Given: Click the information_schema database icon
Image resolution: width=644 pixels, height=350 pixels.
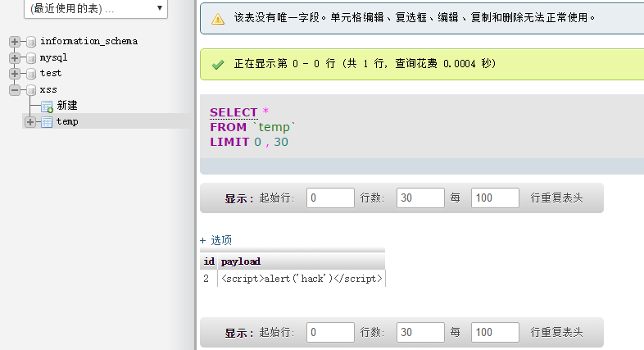Looking at the screenshot, I should [31, 42].
